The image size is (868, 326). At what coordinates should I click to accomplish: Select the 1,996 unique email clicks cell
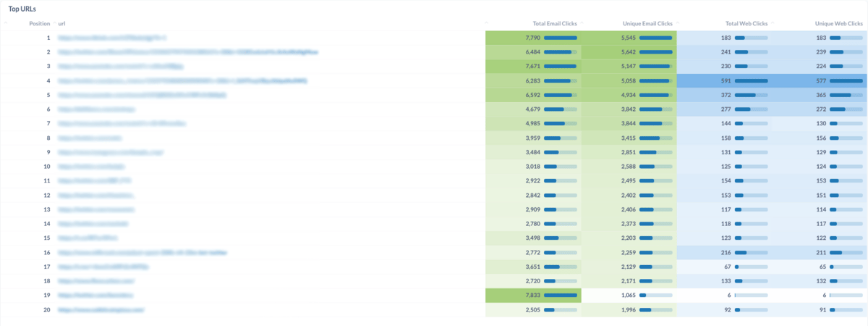click(x=627, y=309)
